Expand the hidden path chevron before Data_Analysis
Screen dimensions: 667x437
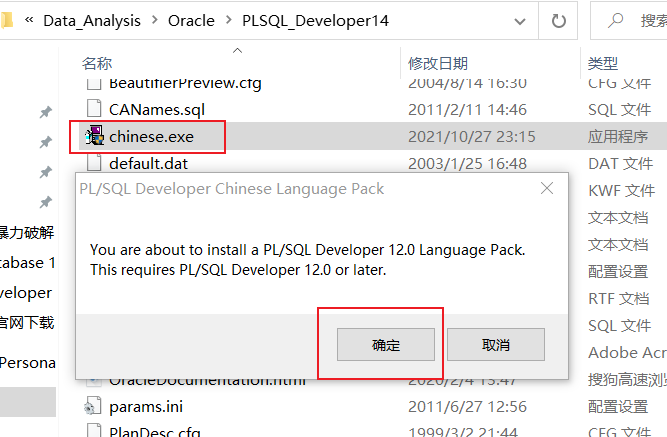pos(29,20)
